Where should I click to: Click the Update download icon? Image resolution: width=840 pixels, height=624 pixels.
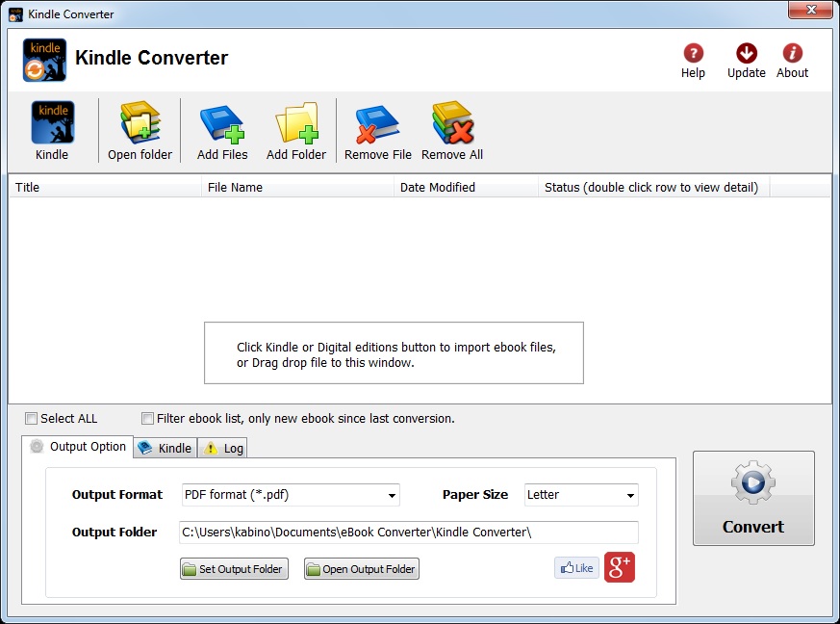pos(747,53)
